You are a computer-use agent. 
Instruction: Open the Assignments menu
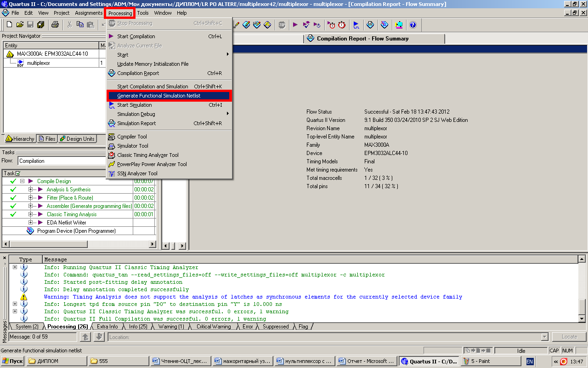pos(89,13)
